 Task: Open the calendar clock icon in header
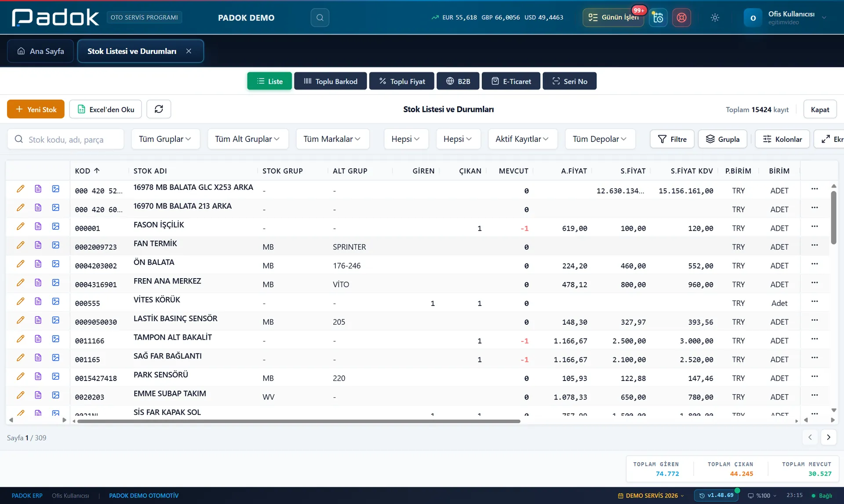pyautogui.click(x=658, y=18)
